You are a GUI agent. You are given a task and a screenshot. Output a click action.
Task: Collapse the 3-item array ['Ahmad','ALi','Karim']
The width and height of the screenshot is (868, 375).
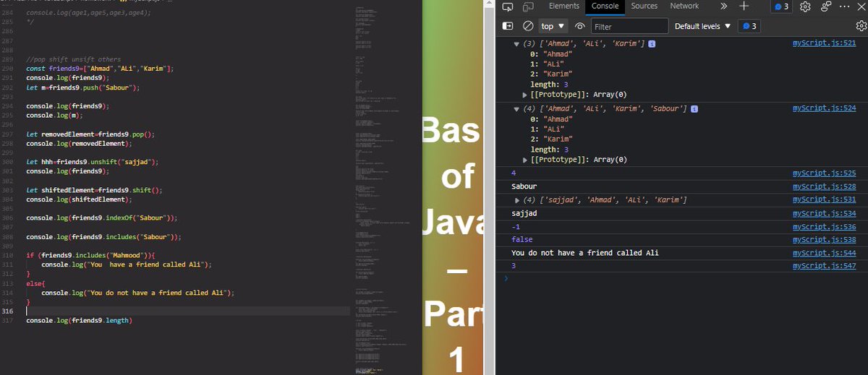[x=516, y=44]
